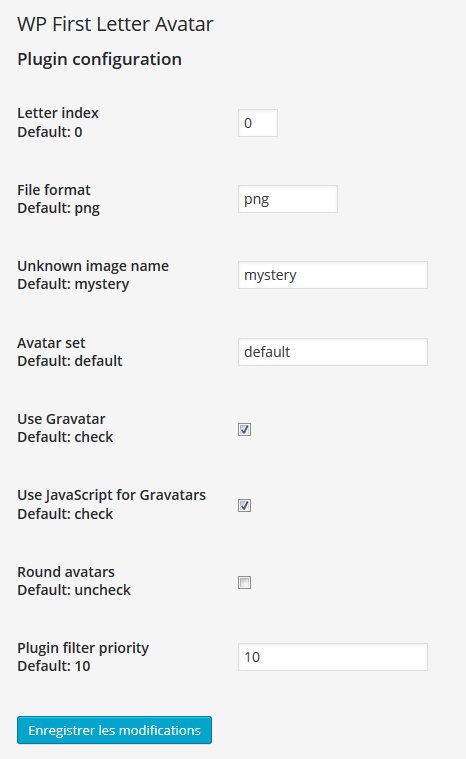Click the Default: uncheck hint text

[74, 590]
